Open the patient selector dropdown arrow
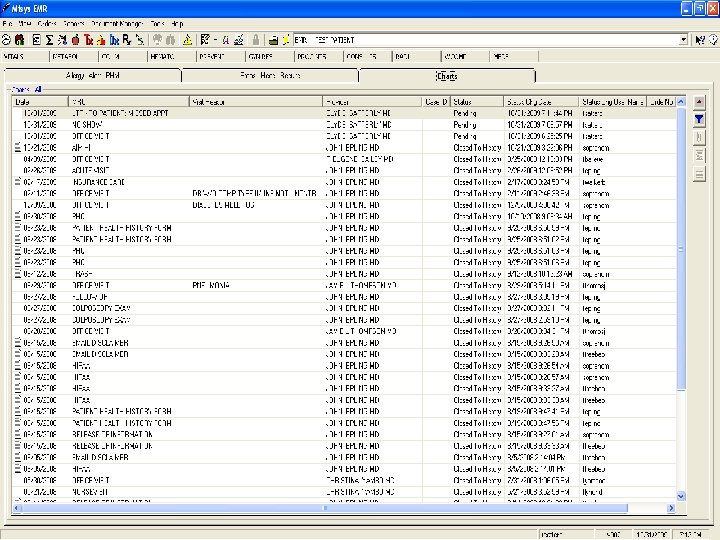The width and height of the screenshot is (720, 540). point(684,39)
